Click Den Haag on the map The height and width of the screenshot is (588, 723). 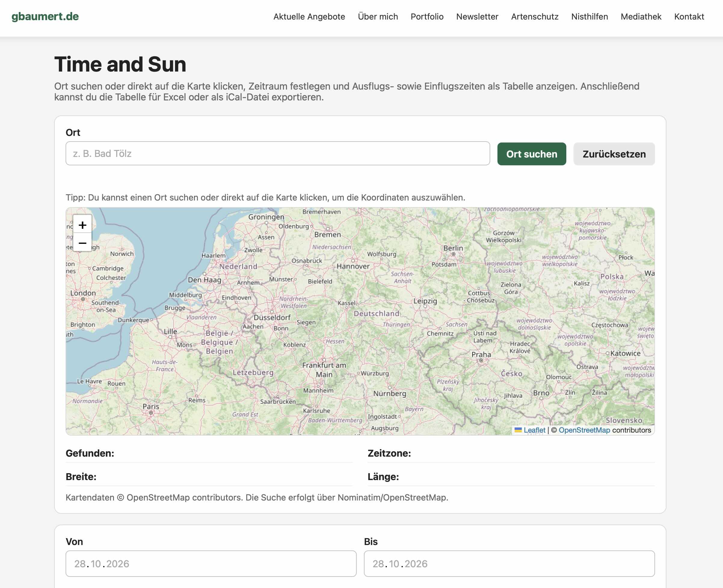click(204, 280)
